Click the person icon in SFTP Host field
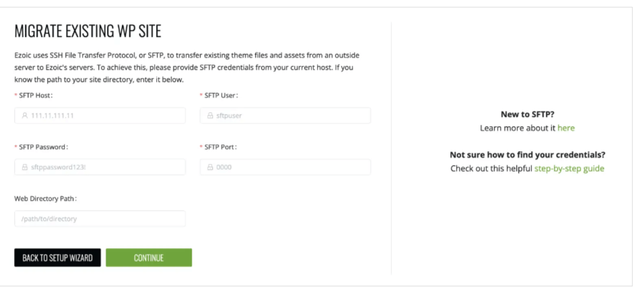Screen dimensions: 644x295 pyautogui.click(x=24, y=116)
